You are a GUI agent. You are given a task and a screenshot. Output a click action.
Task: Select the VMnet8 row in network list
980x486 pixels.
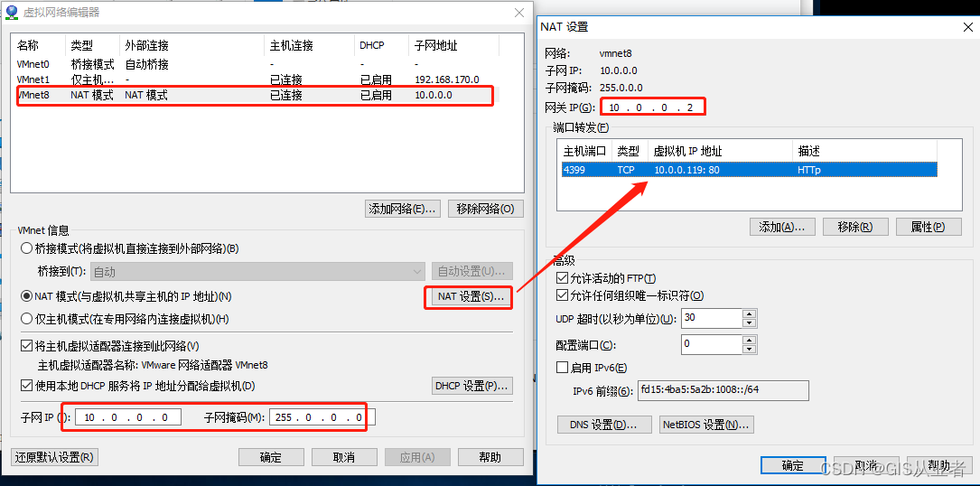(256, 95)
